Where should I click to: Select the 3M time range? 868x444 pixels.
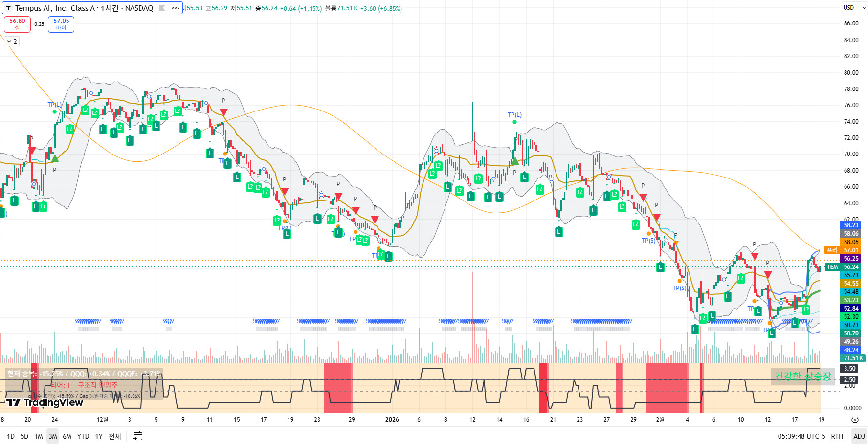tap(53, 436)
